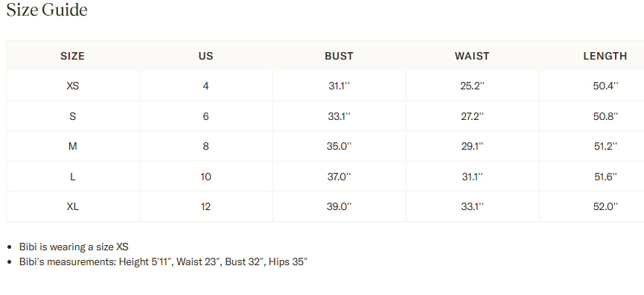The width and height of the screenshot is (644, 295).
Task: Click the 29.1" waist measurement
Action: [472, 146]
